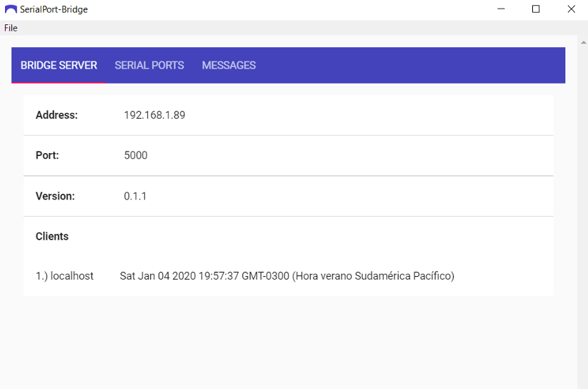Image resolution: width=588 pixels, height=389 pixels.
Task: Minimize the SerialPort-Bridge window
Action: click(x=501, y=9)
